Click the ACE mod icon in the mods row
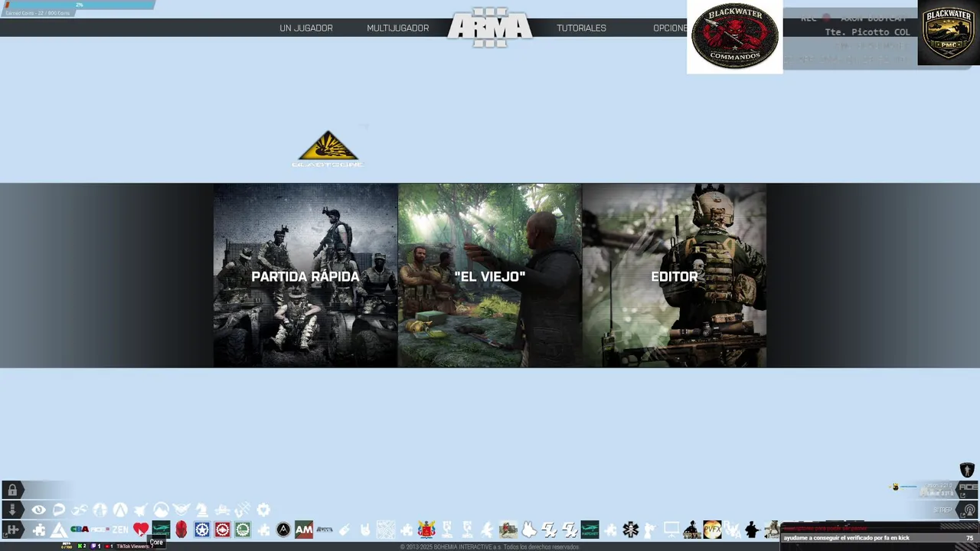 pyautogui.click(x=100, y=530)
